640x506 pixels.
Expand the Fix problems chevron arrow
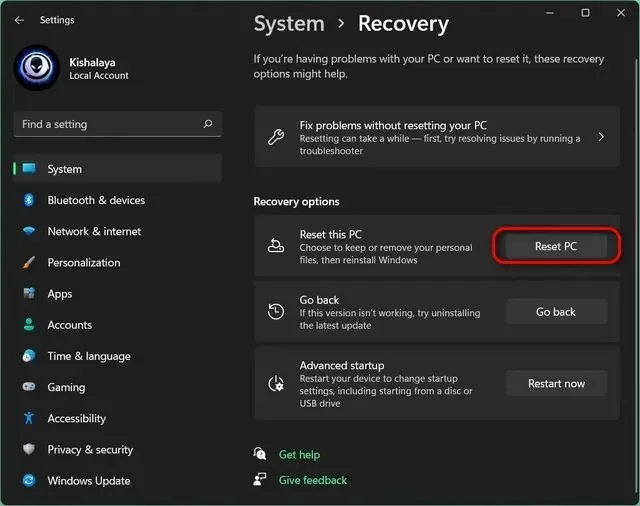point(601,137)
